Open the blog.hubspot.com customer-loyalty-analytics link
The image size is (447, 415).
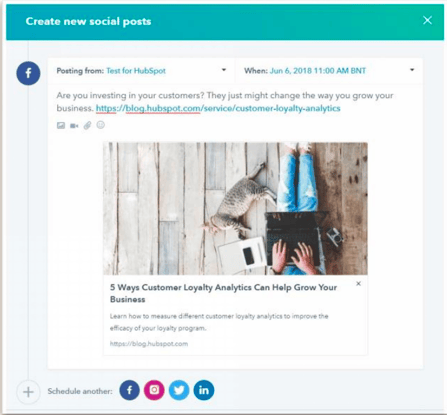(218, 108)
